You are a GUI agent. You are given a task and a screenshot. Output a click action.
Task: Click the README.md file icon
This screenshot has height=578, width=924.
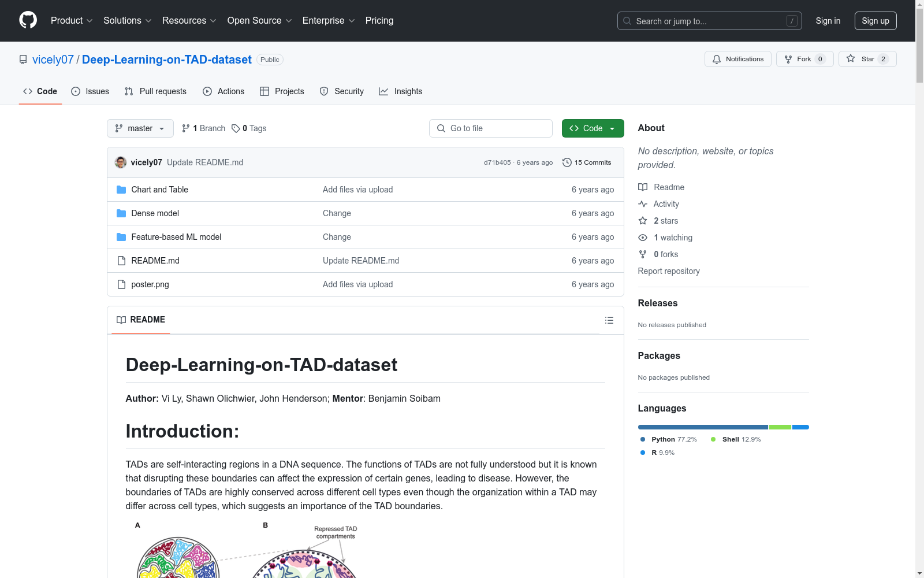tap(121, 261)
